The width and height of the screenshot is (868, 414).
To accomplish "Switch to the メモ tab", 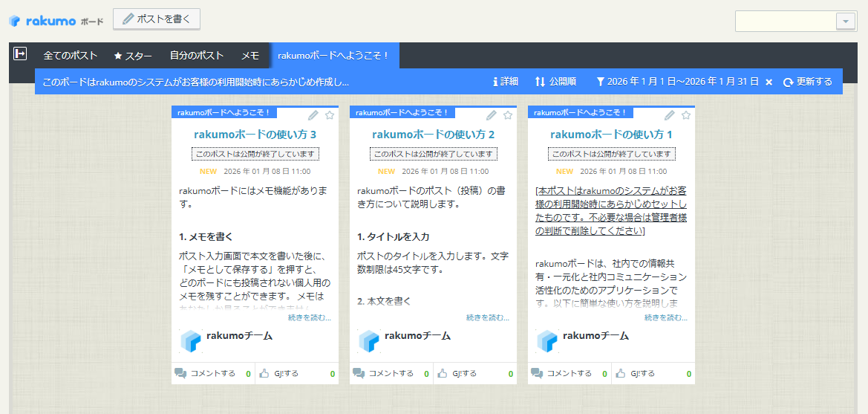I will (x=250, y=56).
